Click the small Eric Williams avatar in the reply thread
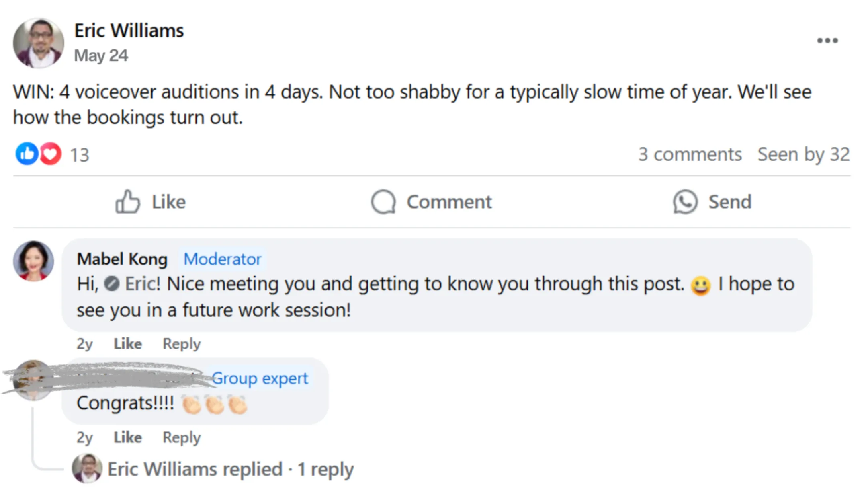The width and height of the screenshot is (868, 497). tap(87, 468)
